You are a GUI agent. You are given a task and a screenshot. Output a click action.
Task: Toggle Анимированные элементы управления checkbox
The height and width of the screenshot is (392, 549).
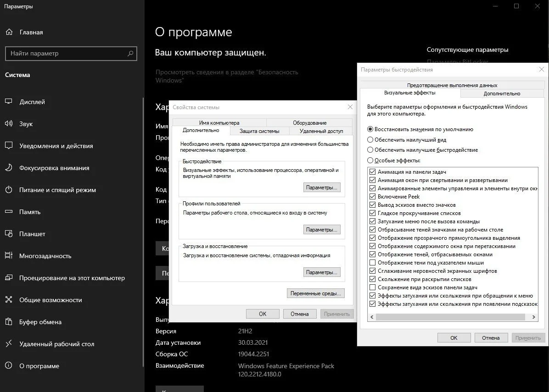point(373,188)
